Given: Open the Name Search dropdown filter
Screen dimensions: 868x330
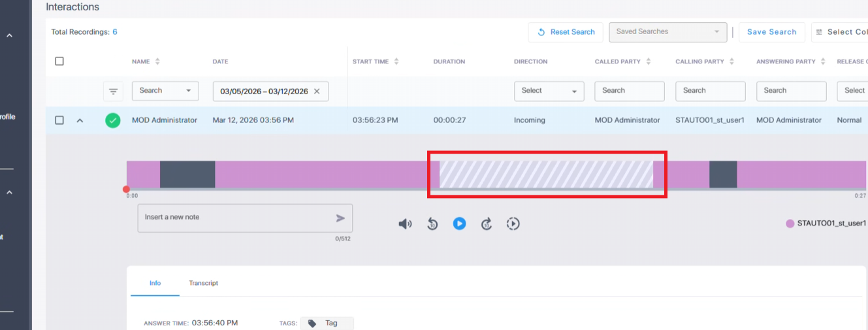Looking at the screenshot, I should click(165, 91).
